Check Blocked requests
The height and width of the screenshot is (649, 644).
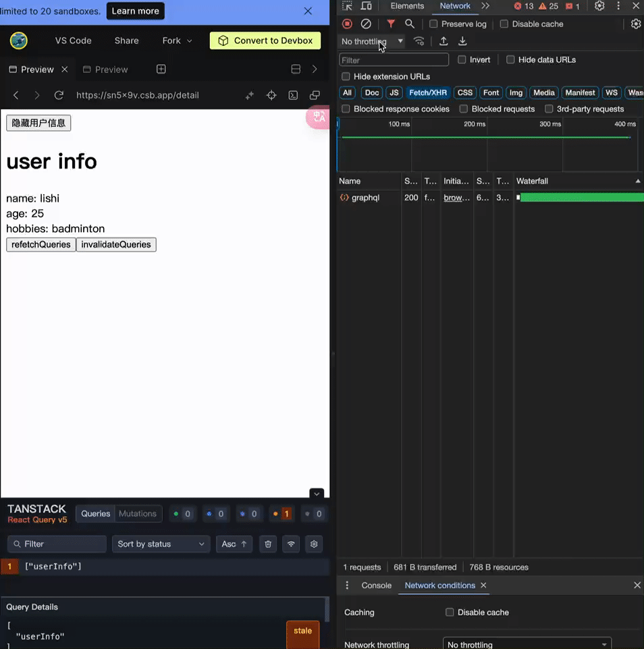pyautogui.click(x=464, y=109)
